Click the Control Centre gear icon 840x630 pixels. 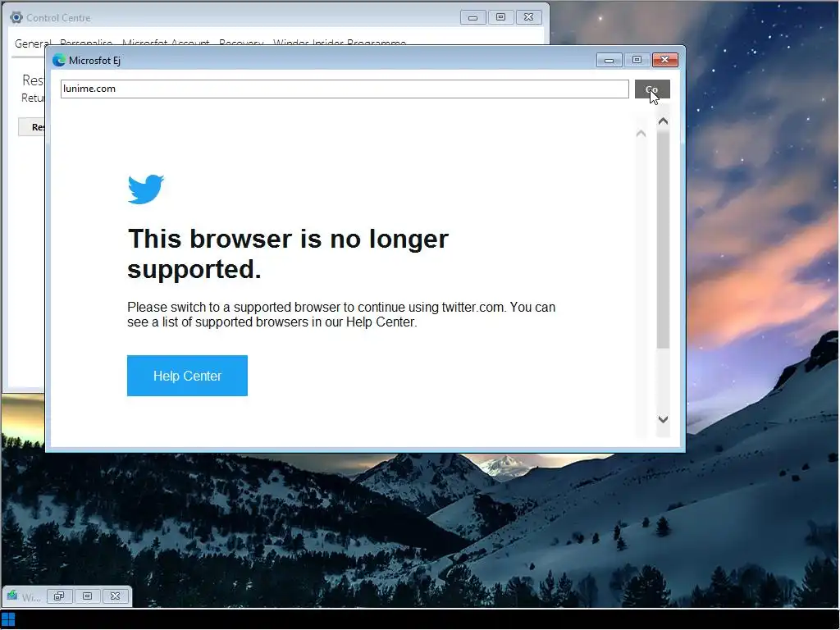[16, 18]
